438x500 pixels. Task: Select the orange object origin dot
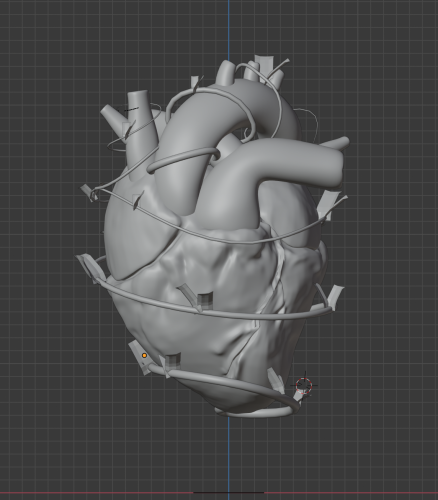pyautogui.click(x=144, y=356)
